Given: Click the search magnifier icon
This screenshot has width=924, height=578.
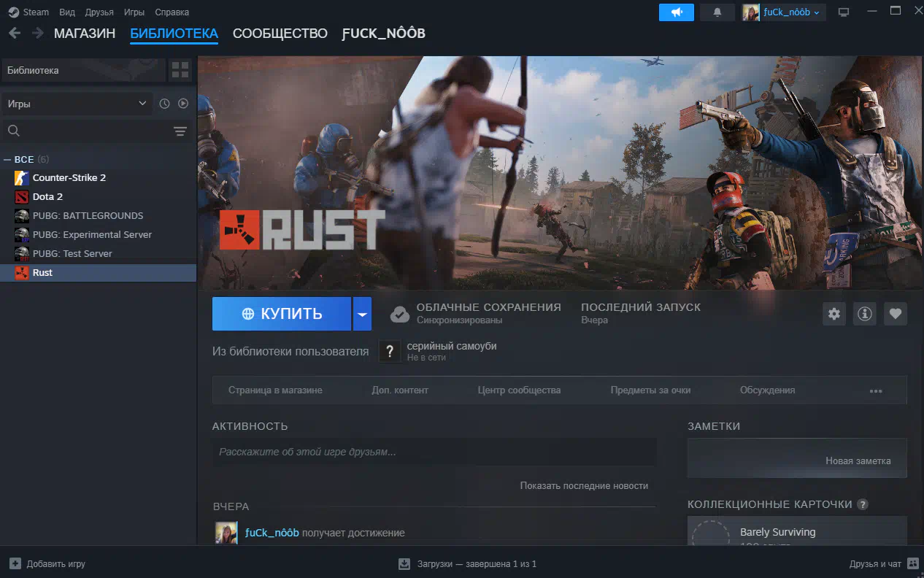Looking at the screenshot, I should coord(13,131).
